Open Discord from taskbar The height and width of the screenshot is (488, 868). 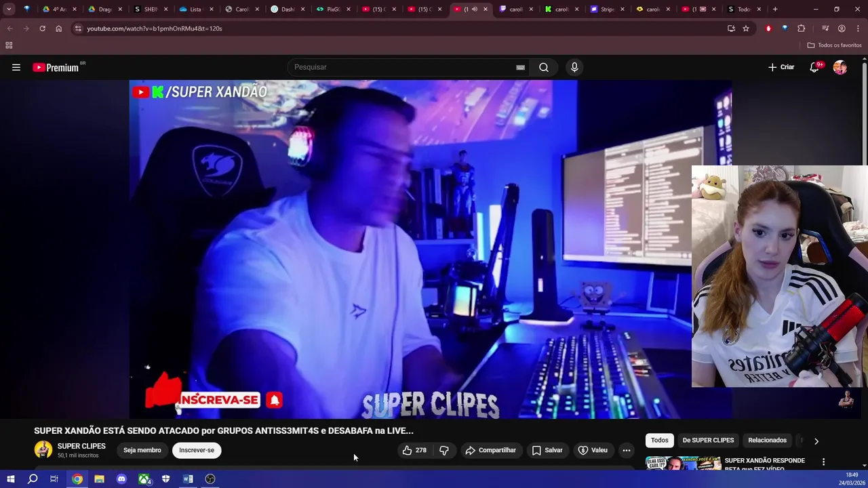click(121, 479)
